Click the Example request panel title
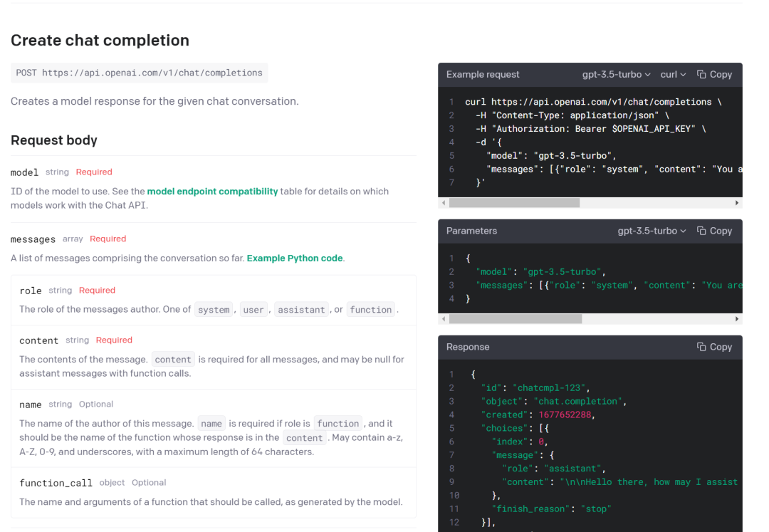This screenshot has height=532, width=769. (x=483, y=75)
